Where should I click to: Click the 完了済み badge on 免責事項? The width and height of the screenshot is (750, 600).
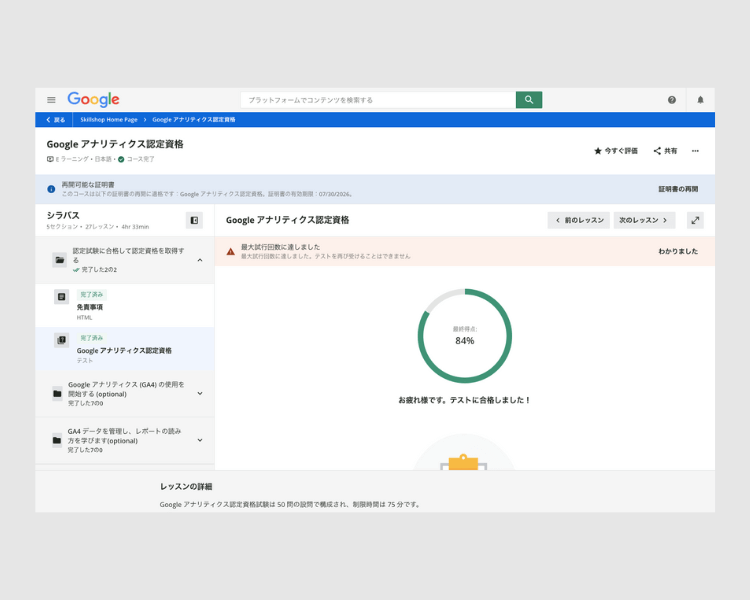point(92,295)
